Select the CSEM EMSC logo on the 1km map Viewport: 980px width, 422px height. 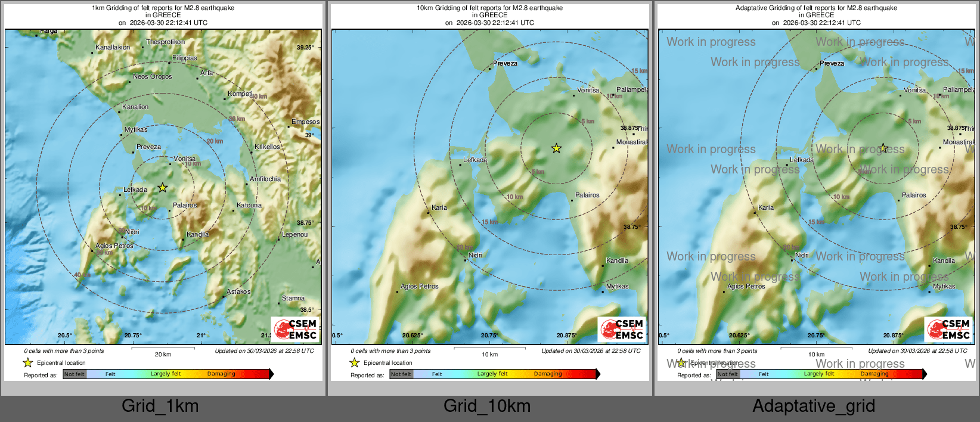(294, 330)
